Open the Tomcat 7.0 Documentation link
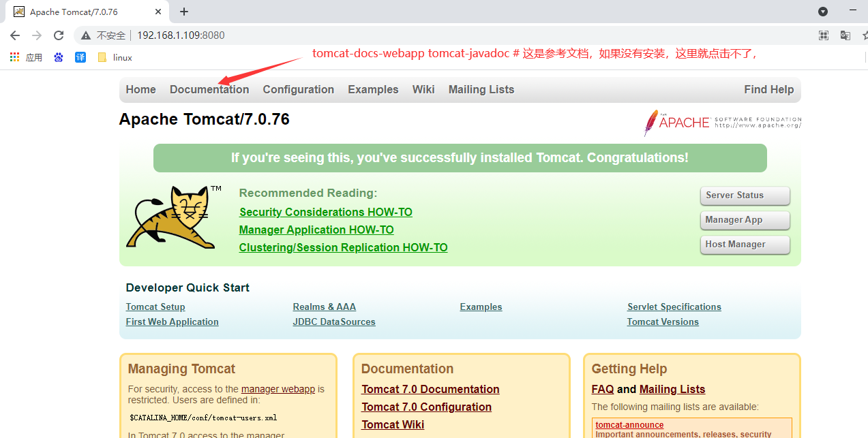This screenshot has height=438, width=868. point(430,389)
